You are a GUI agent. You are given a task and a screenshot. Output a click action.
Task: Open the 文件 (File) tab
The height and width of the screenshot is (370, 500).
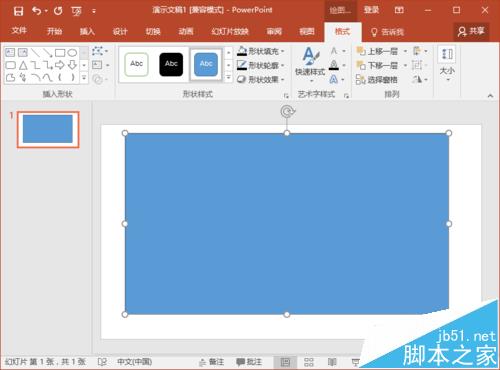coord(19,31)
